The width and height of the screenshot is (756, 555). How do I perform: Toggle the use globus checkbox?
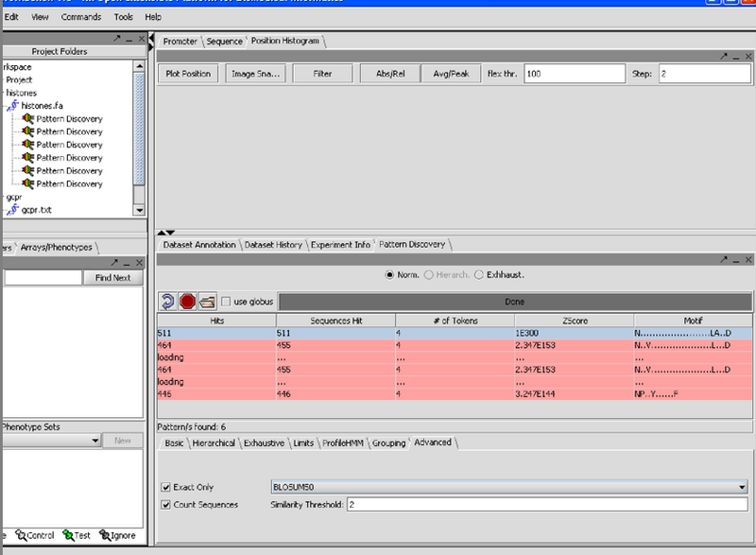tap(227, 302)
